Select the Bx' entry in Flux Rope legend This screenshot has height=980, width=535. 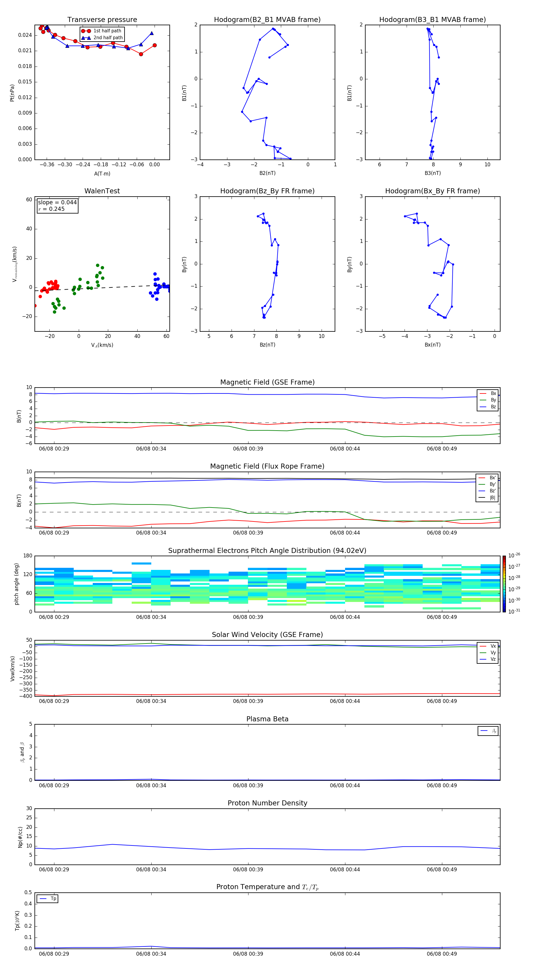[x=487, y=478]
